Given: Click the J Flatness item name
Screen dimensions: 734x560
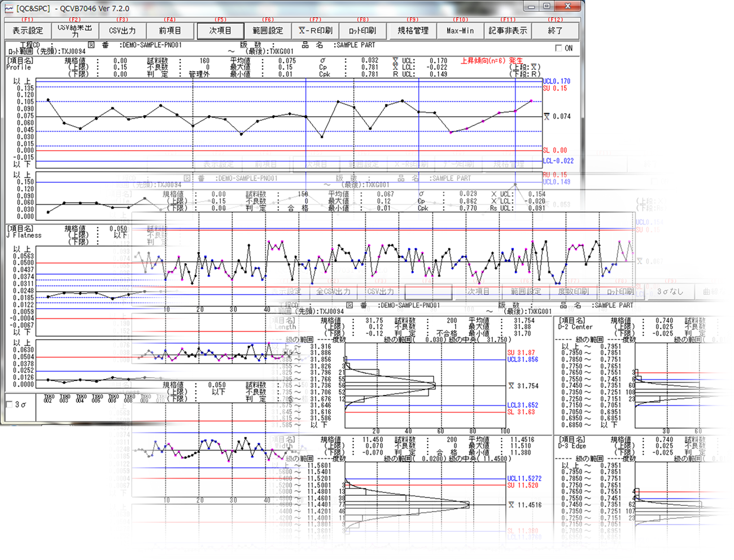Looking at the screenshot, I should click(x=24, y=235).
